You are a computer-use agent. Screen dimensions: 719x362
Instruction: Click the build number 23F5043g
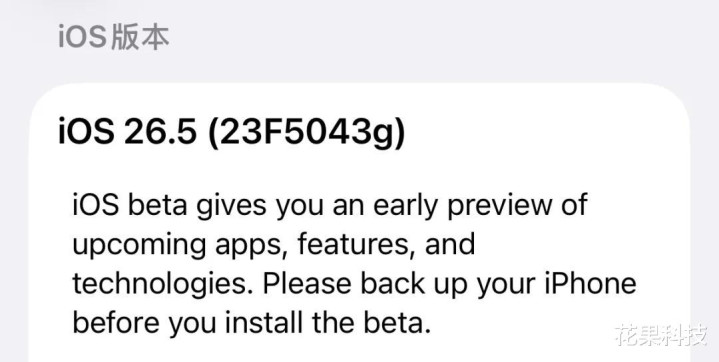point(307,134)
